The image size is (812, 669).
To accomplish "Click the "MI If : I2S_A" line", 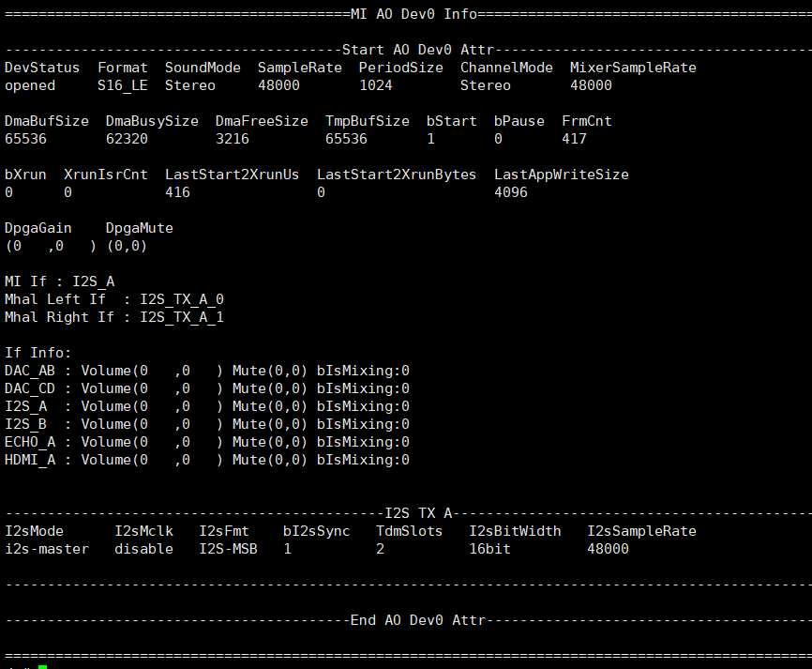I will tap(60, 281).
